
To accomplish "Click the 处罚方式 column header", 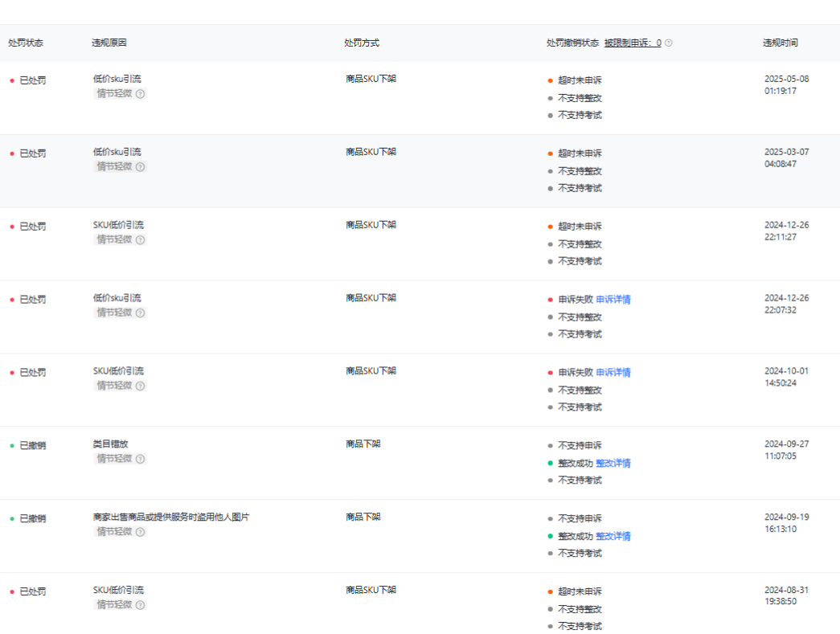I will pos(362,43).
